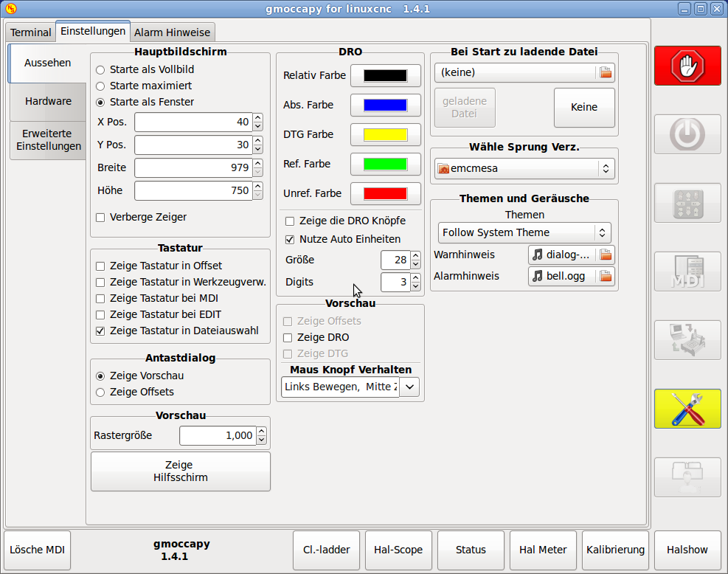This screenshot has width=728, height=574.
Task: Select Zeige Vorschau in Antastdialog
Action: click(x=100, y=376)
